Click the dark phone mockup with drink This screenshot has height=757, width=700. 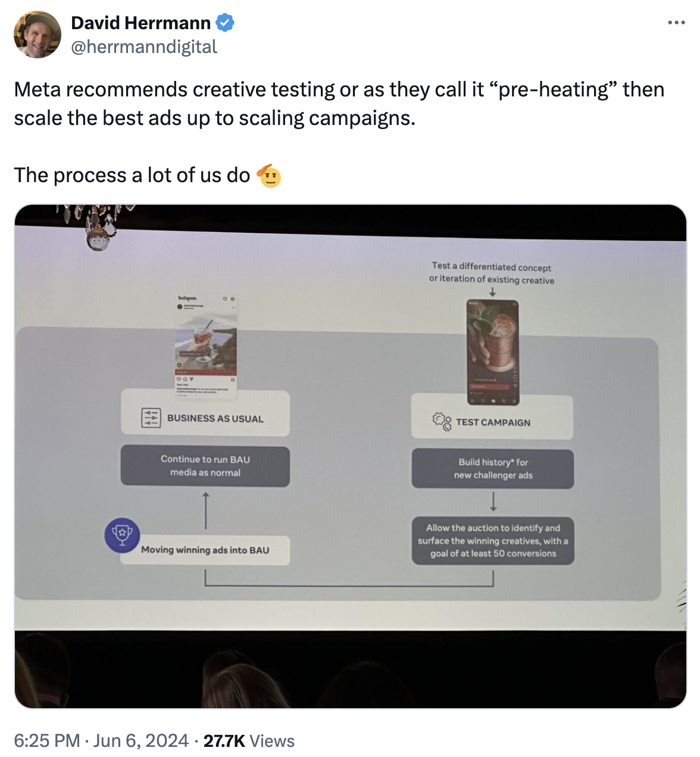[x=493, y=352]
